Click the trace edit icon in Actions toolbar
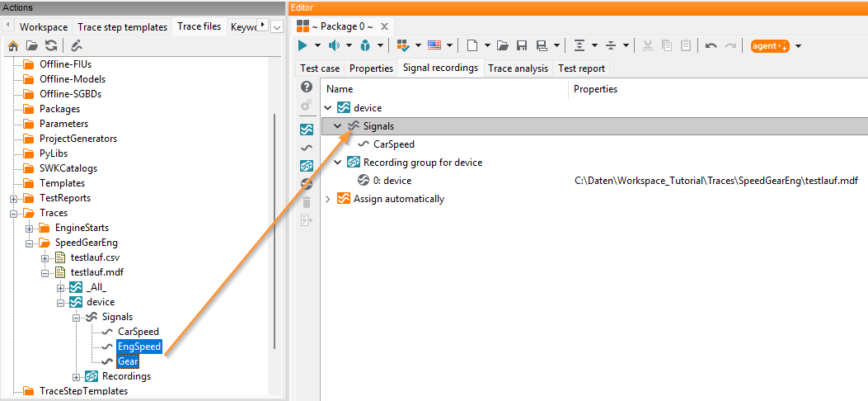Viewport: 868px width, 401px height. (77, 46)
